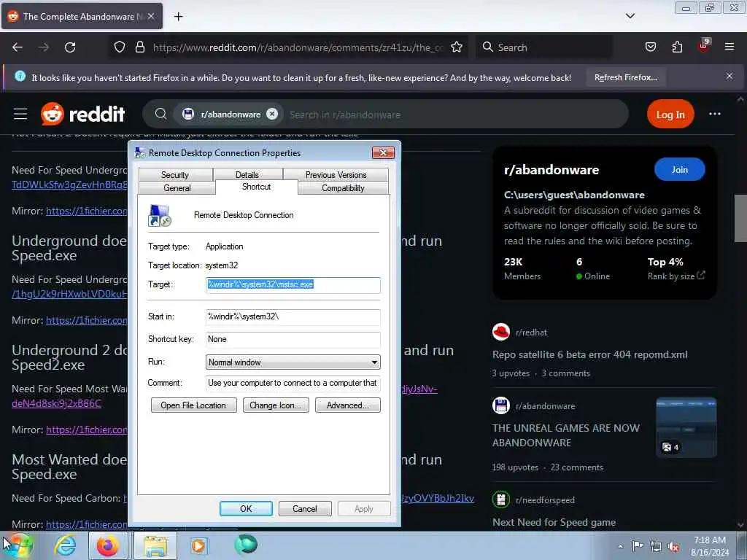The image size is (747, 560).
Task: Open Repo satellite 6 beta error post
Action: 589,354
